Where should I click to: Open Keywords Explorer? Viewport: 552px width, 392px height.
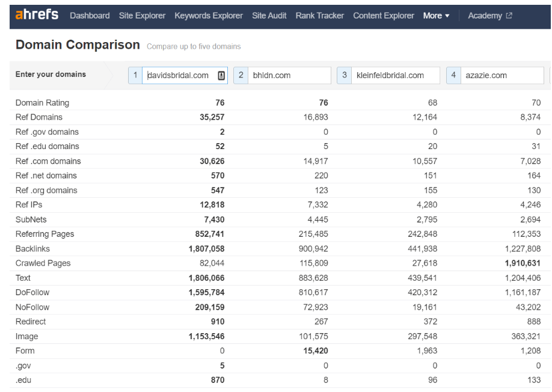coord(209,16)
